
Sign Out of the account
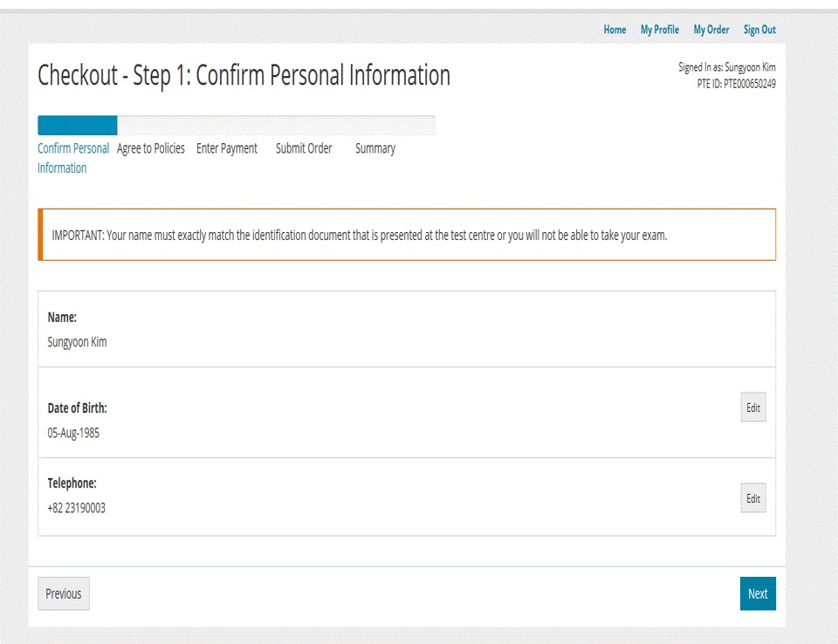759,30
